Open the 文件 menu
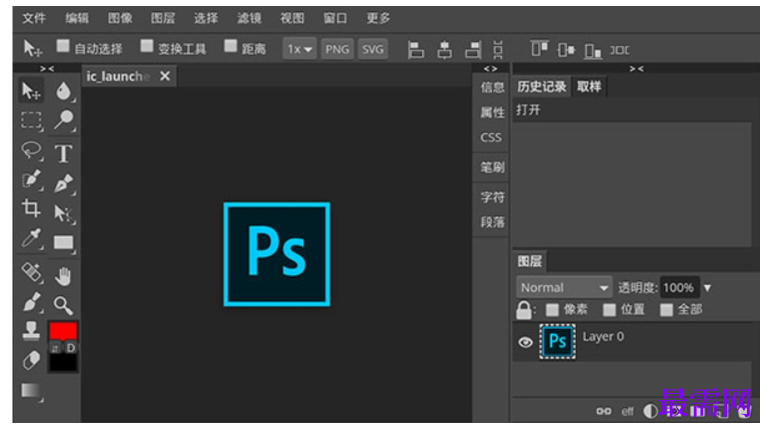770x434 pixels. (x=34, y=19)
